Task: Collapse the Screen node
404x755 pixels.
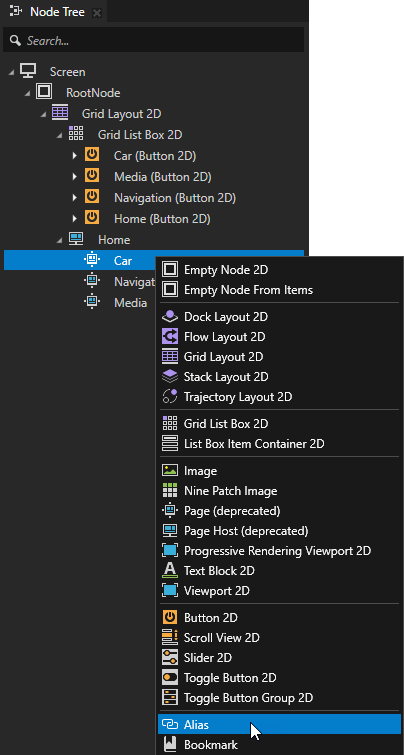Action: tap(12, 72)
